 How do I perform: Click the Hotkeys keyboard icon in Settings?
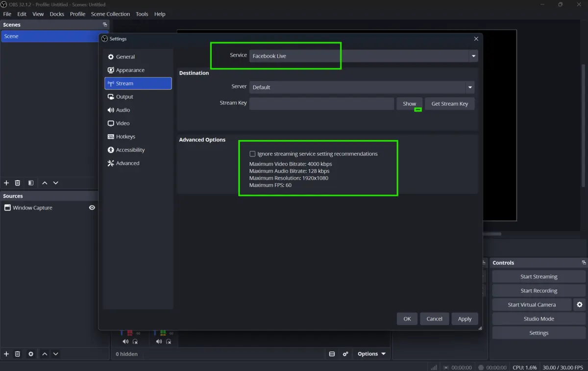111,137
